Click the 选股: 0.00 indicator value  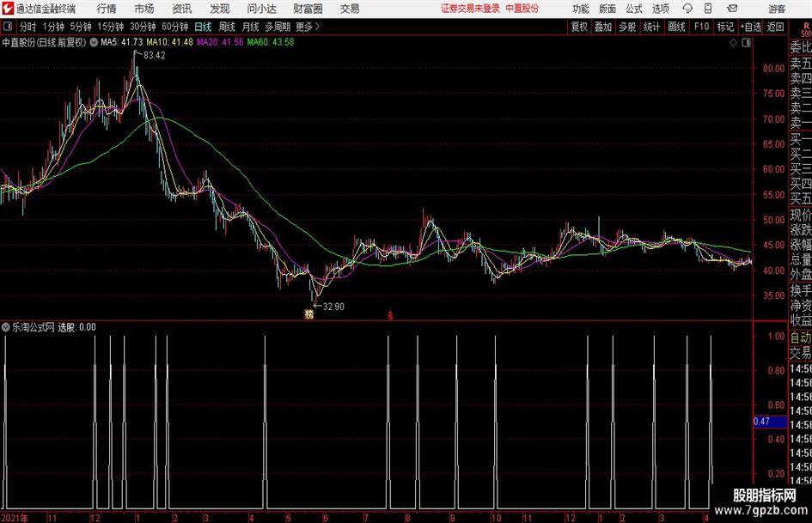[x=76, y=327]
